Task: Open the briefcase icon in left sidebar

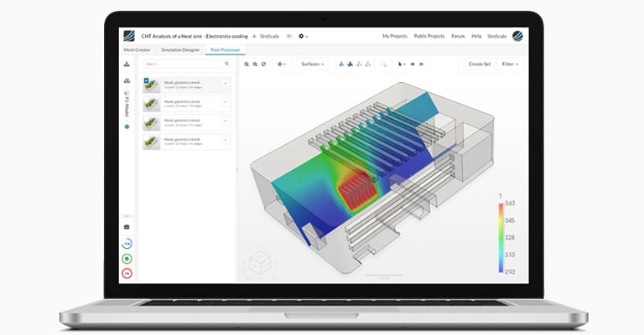Action: tap(127, 227)
